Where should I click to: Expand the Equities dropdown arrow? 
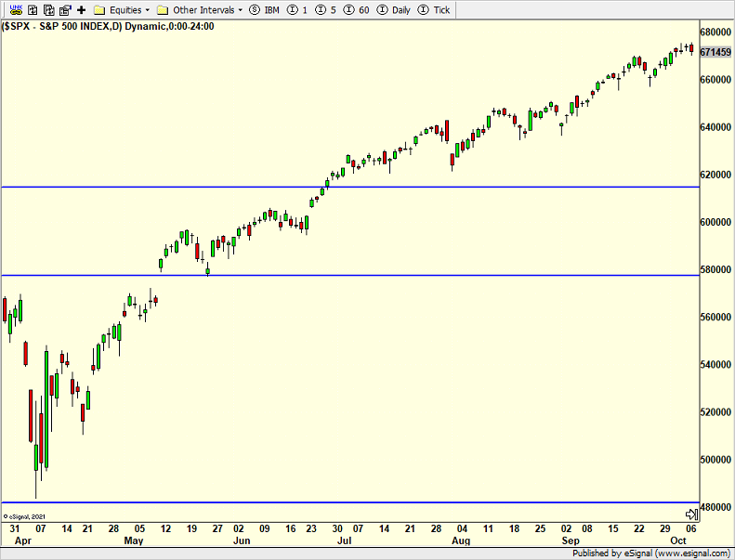pos(148,9)
